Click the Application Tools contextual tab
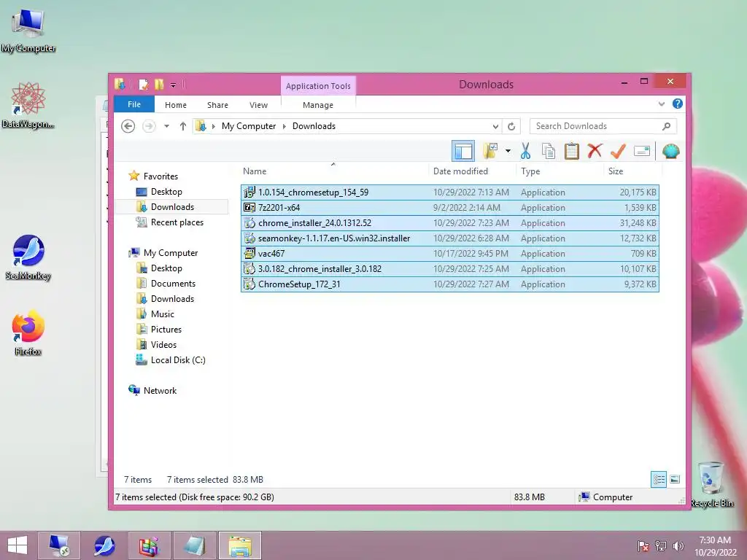Viewport: 747px width, 560px height. coord(318,86)
